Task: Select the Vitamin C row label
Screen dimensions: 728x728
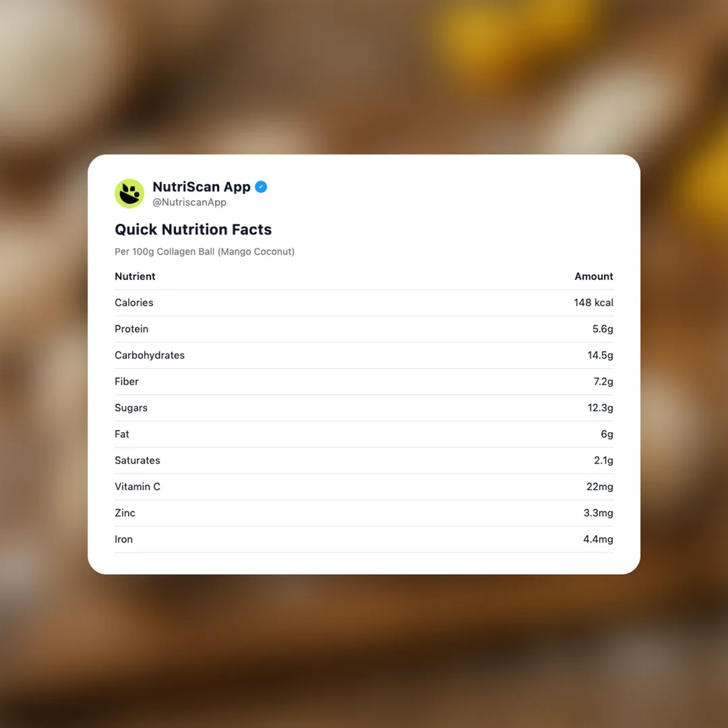Action: [x=138, y=487]
